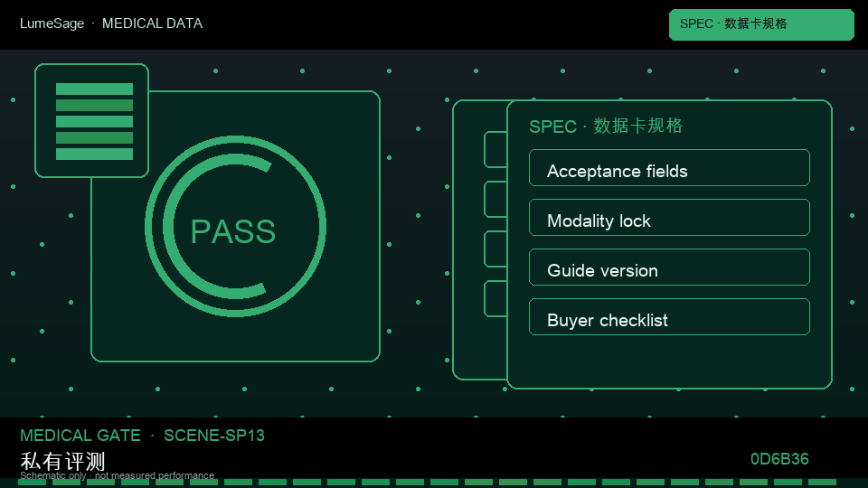Click the 0D6B36 code
The width and height of the screenshot is (868, 488).
[x=779, y=459]
